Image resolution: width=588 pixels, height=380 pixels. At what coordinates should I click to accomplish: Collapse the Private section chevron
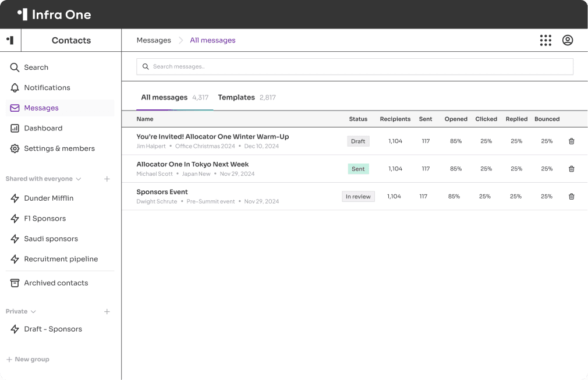(33, 311)
